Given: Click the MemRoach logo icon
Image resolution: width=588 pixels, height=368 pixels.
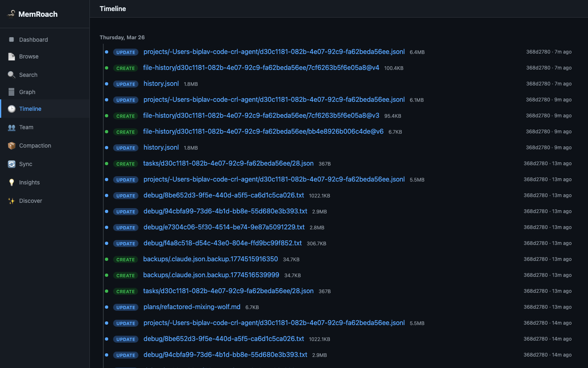Looking at the screenshot, I should click(x=11, y=14).
